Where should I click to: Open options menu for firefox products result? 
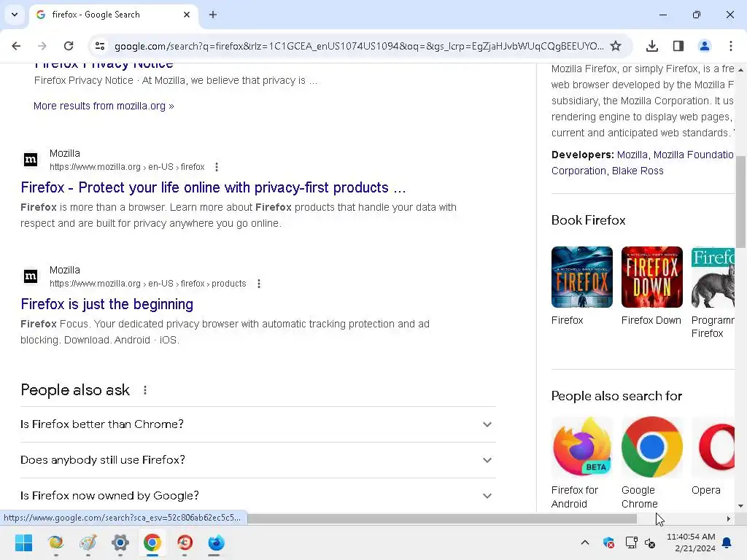tap(259, 284)
